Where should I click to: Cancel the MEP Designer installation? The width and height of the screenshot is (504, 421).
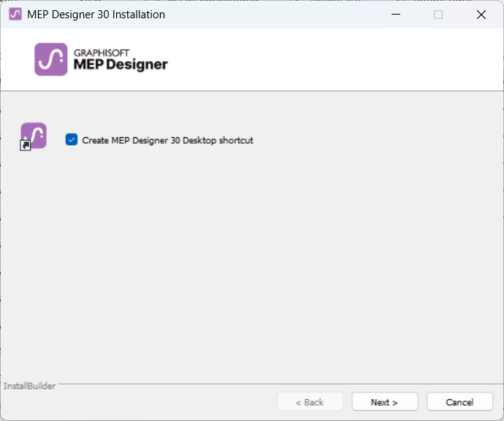(459, 401)
